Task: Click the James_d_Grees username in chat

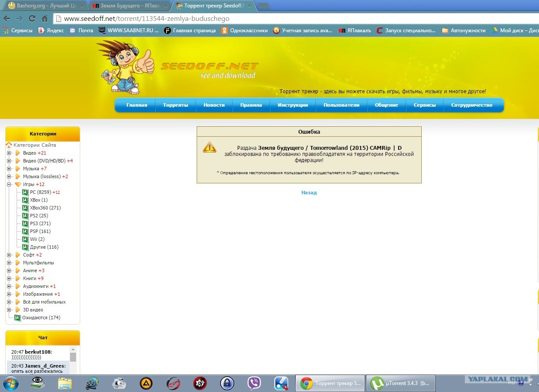Action: pos(45,366)
